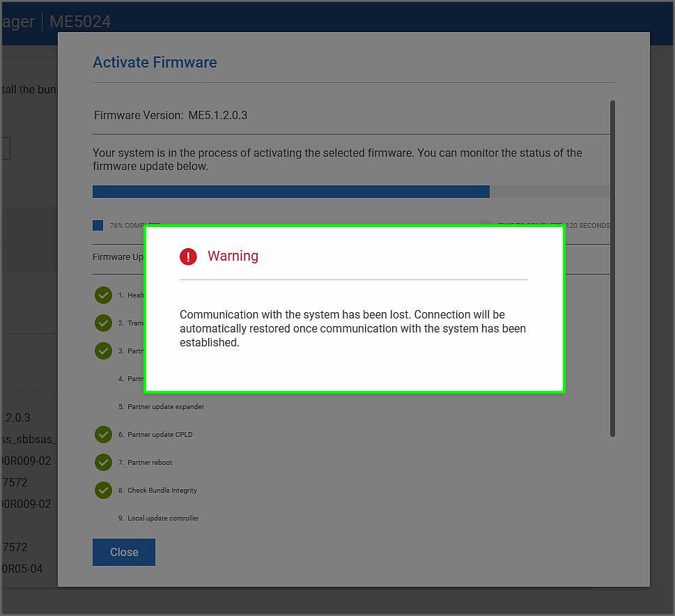
Task: Click the Partner reboot checkmark icon
Action: (103, 463)
